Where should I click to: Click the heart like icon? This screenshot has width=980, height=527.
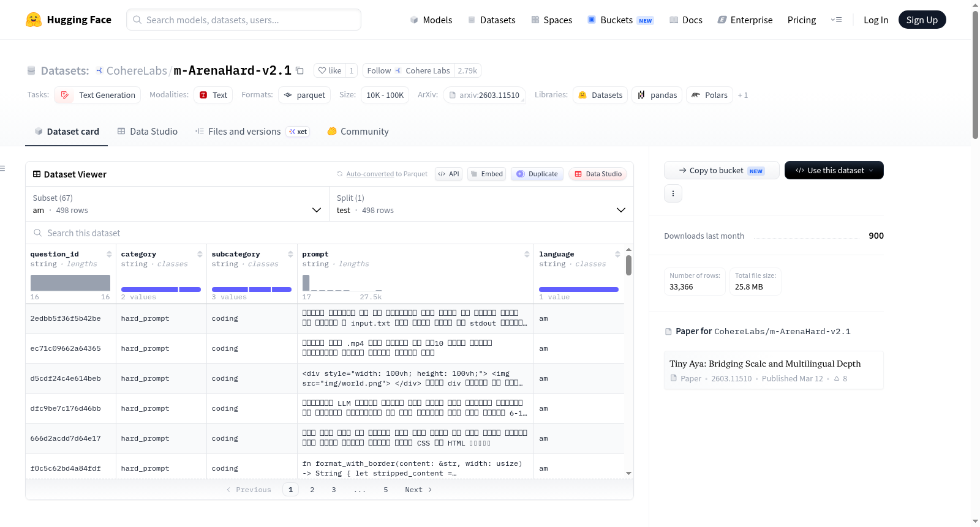[x=322, y=70]
